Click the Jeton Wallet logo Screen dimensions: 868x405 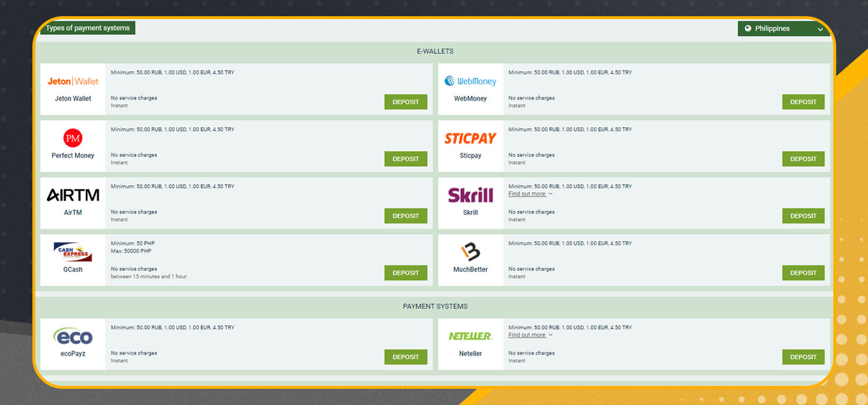click(x=73, y=82)
